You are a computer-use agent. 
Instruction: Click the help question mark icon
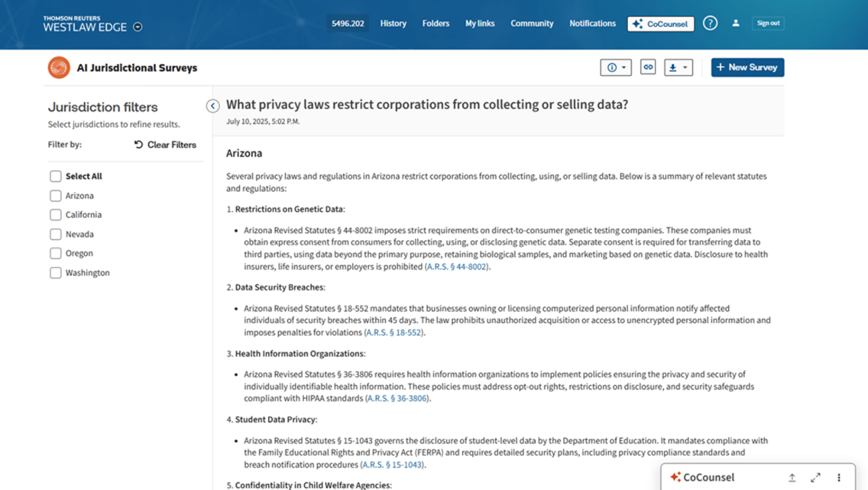click(x=710, y=23)
